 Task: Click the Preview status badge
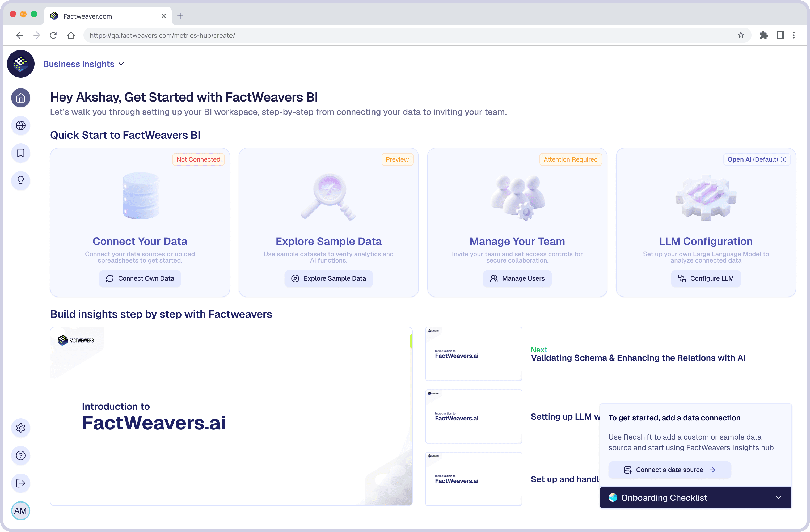tap(397, 159)
